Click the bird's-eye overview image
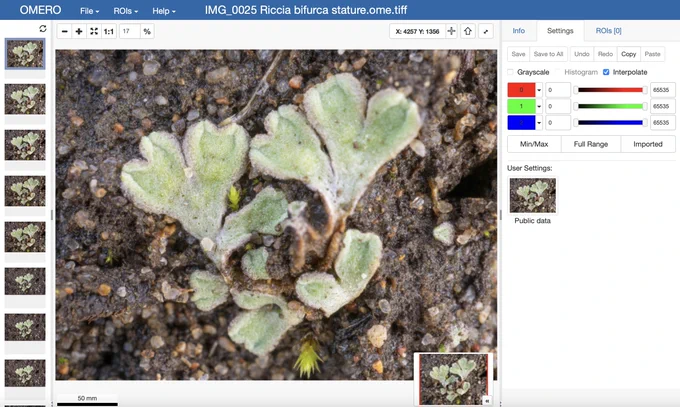Image resolution: width=680 pixels, height=407 pixels. (x=453, y=379)
